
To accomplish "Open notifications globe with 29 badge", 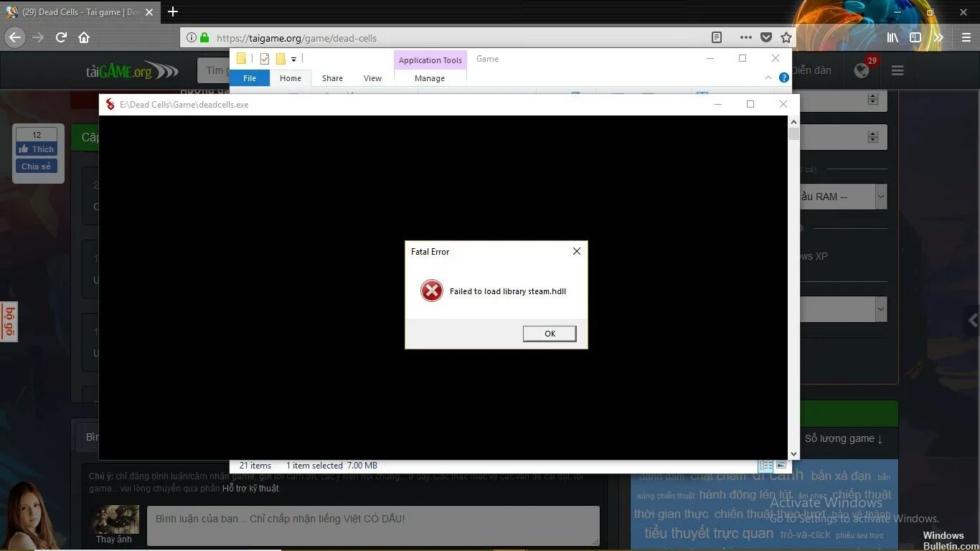I will 862,70.
